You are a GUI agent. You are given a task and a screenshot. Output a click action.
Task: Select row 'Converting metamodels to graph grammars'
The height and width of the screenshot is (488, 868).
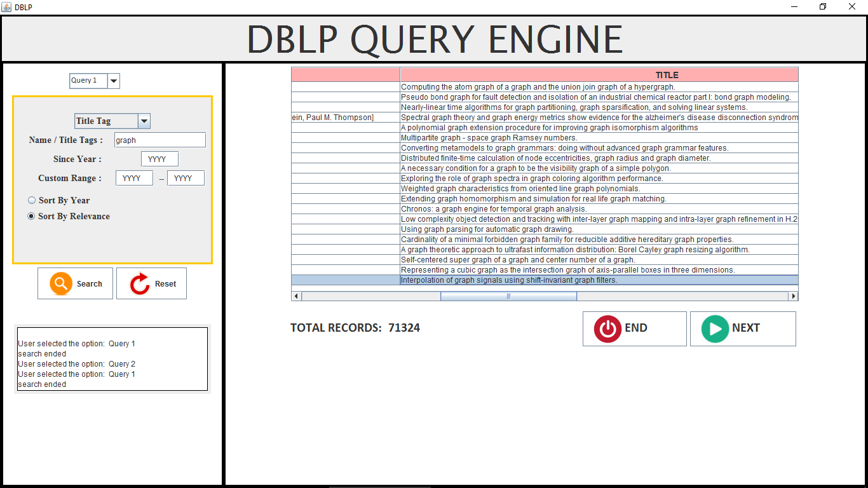point(545,148)
